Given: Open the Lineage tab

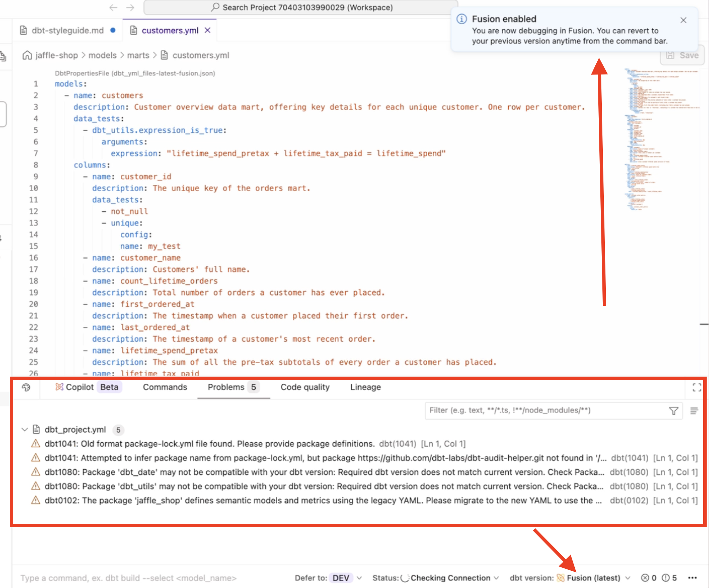Looking at the screenshot, I should click(x=365, y=387).
